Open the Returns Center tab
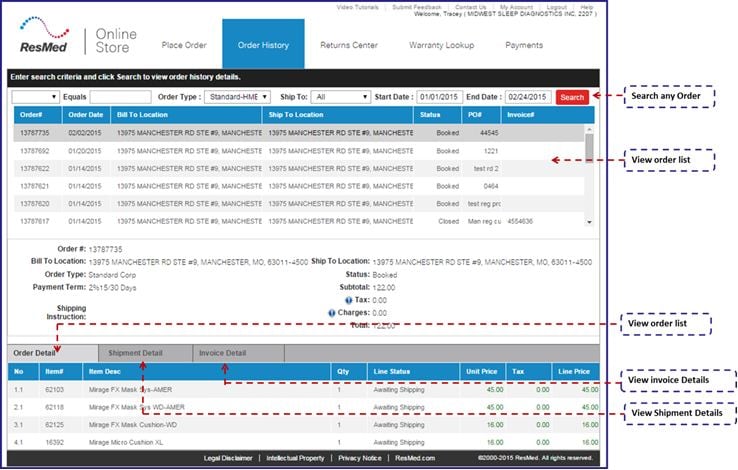738x470 pixels. click(x=349, y=45)
